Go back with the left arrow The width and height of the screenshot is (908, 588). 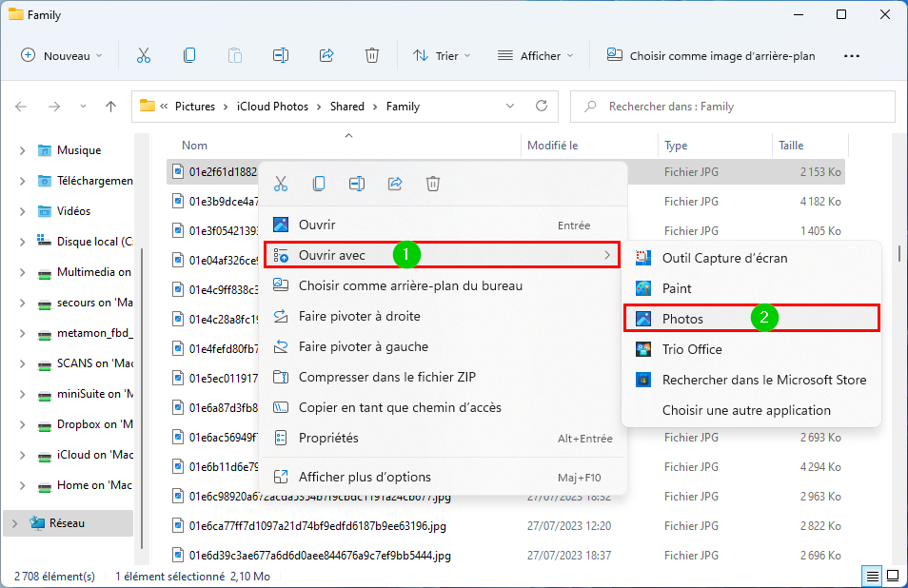click(x=22, y=107)
